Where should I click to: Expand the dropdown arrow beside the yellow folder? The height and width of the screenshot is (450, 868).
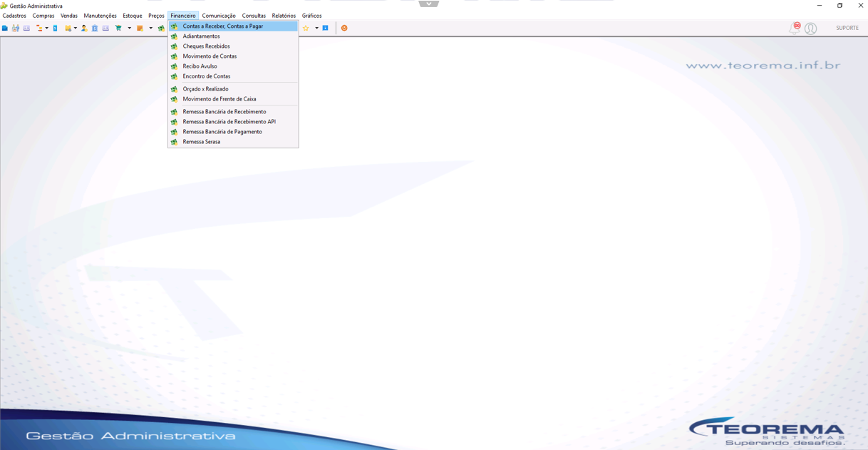pyautogui.click(x=76, y=28)
